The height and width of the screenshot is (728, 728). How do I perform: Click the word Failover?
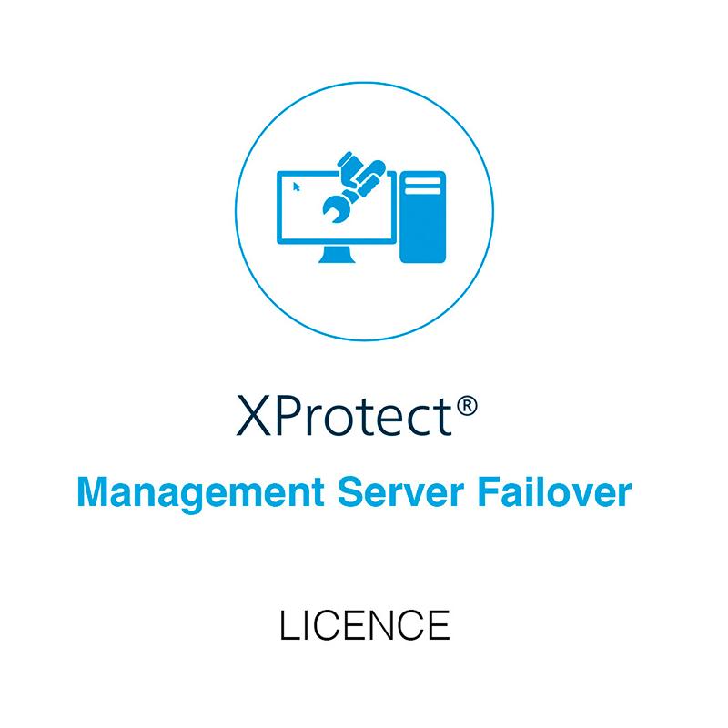(554, 491)
